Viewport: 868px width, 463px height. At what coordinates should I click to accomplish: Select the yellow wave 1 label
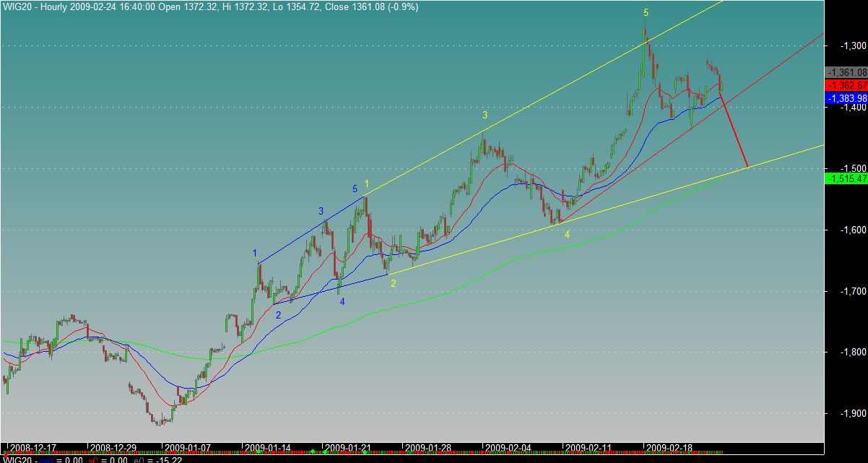(367, 184)
